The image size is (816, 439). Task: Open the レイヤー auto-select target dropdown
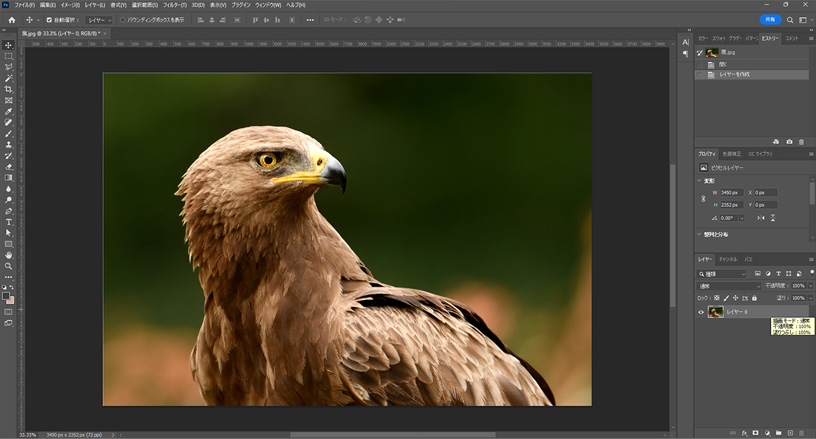point(98,20)
